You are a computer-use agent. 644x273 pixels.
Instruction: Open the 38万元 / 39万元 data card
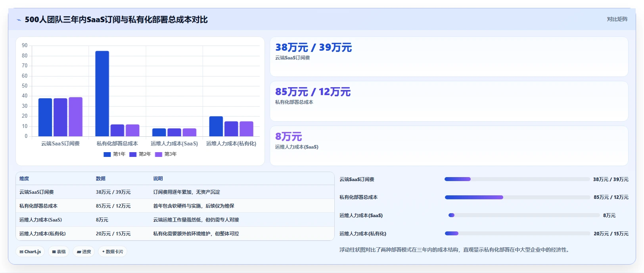449,57
